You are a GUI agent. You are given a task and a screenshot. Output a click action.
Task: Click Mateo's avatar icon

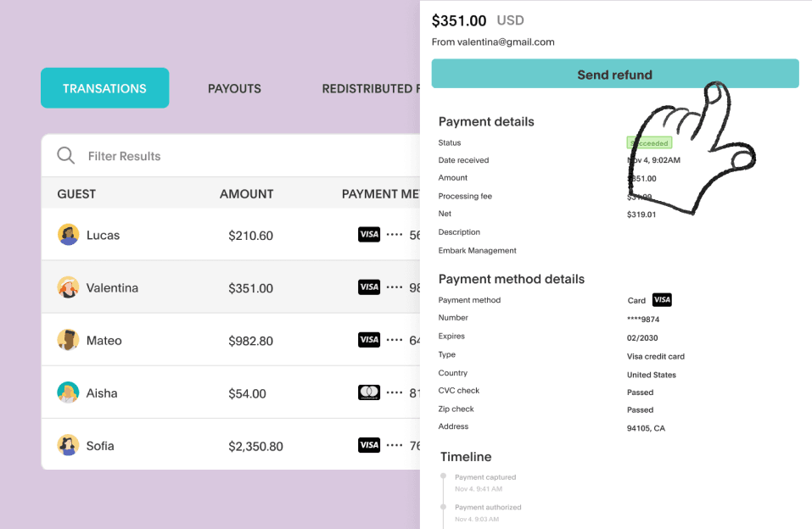pyautogui.click(x=69, y=340)
